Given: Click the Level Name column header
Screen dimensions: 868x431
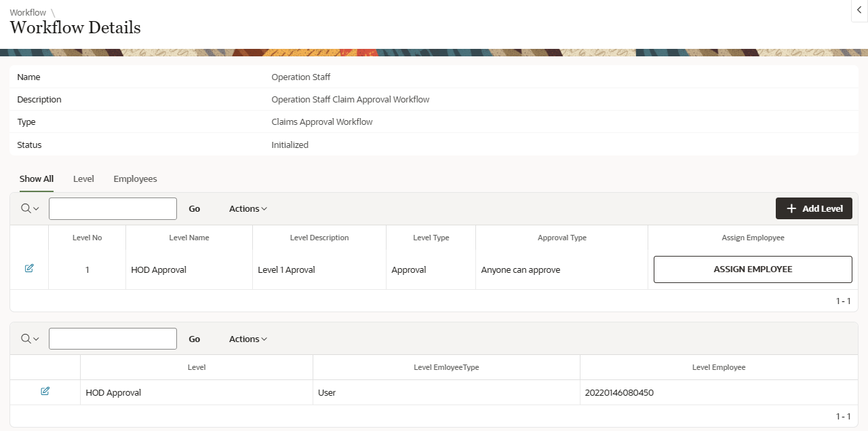Looking at the screenshot, I should pyautogui.click(x=189, y=238).
